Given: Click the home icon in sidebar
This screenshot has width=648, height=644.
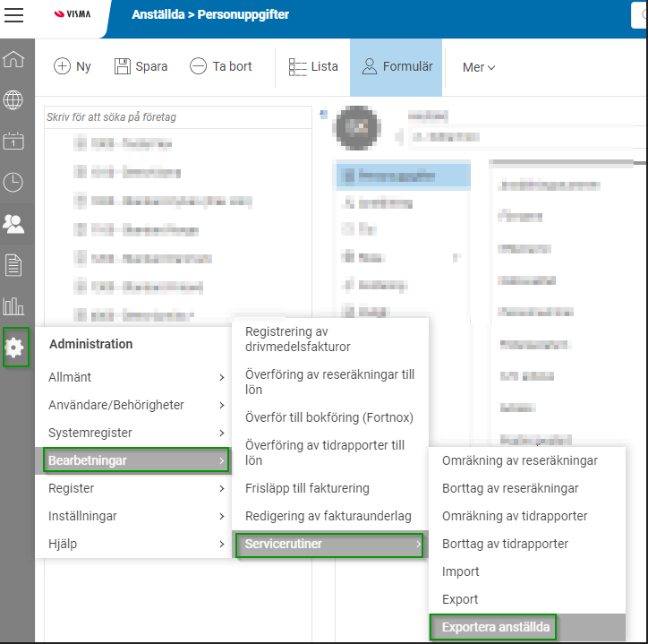Looking at the screenshot, I should point(14,60).
